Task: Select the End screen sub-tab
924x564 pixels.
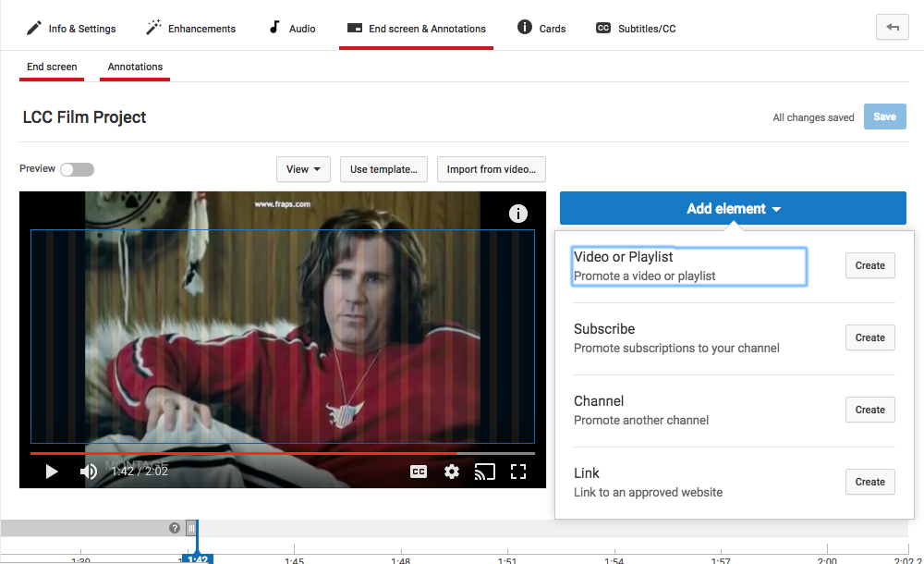Action: point(52,67)
